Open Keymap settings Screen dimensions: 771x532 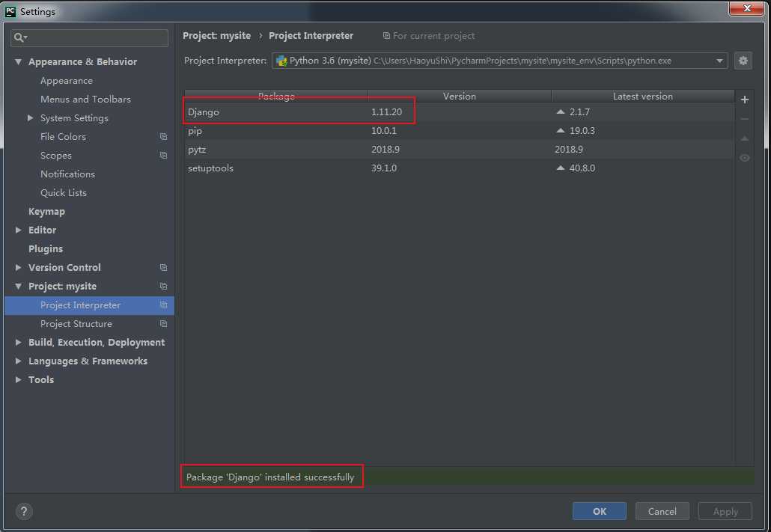(46, 212)
